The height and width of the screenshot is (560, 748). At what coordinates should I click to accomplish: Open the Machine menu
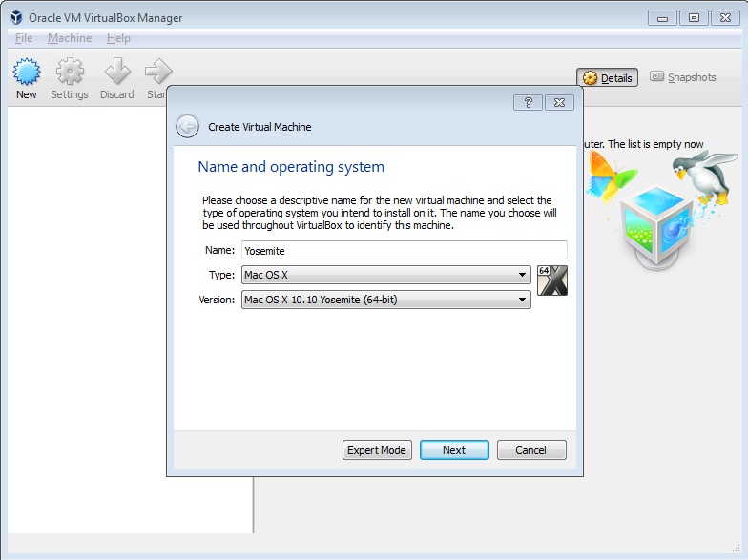[70, 38]
